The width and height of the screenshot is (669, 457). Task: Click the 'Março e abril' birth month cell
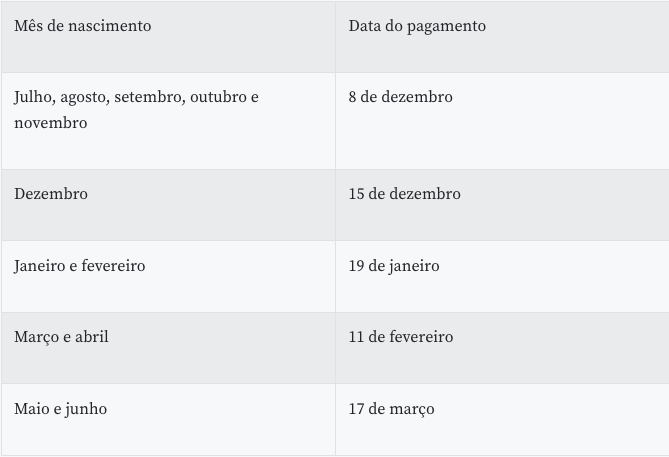pyautogui.click(x=61, y=337)
